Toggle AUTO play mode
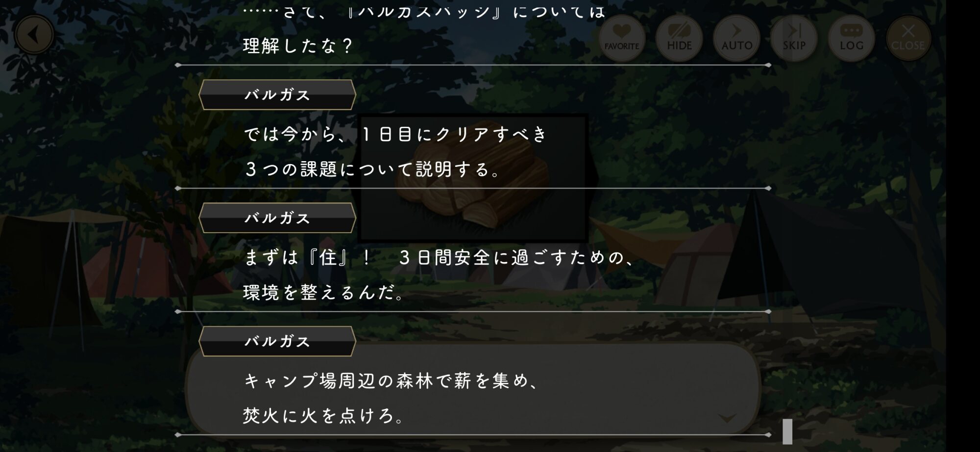 736,38
